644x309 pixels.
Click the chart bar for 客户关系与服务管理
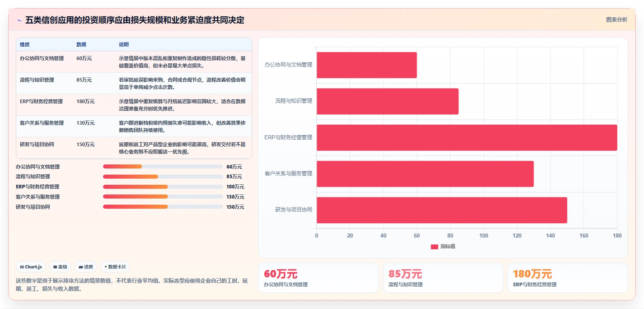click(425, 174)
